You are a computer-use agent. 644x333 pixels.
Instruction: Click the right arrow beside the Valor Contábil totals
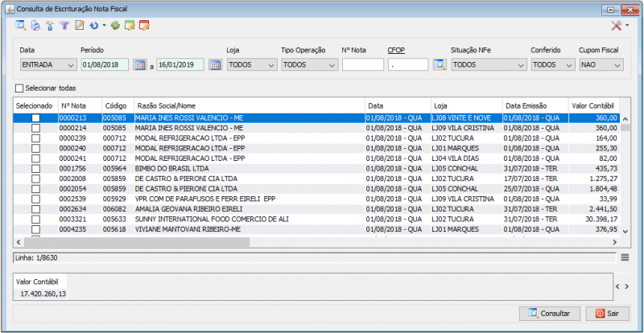(x=627, y=286)
